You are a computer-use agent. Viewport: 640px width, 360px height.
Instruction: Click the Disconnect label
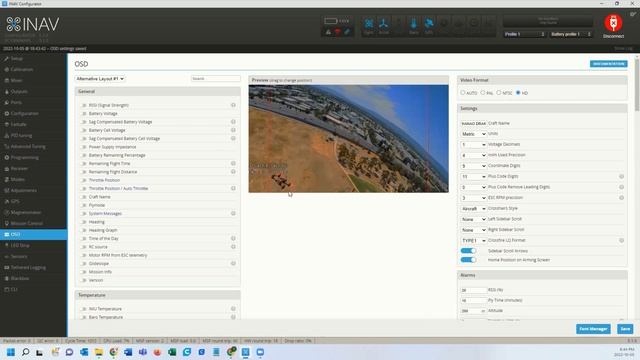pos(613,36)
